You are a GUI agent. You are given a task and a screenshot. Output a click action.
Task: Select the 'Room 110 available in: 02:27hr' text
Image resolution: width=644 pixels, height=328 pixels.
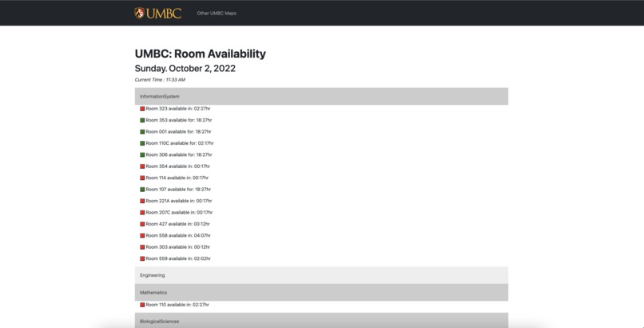[177, 305]
